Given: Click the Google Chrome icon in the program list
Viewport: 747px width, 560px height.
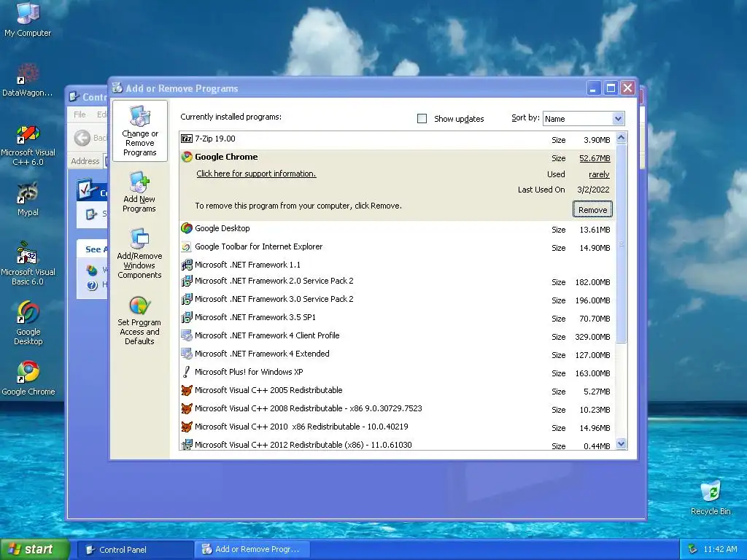Looking at the screenshot, I should pos(187,157).
